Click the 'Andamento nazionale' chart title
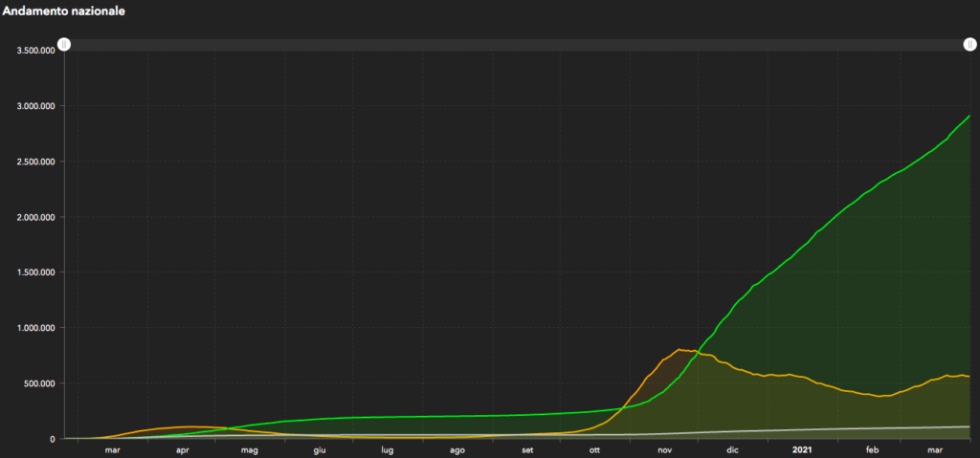Screen dimensions: 980x458 click(x=62, y=11)
